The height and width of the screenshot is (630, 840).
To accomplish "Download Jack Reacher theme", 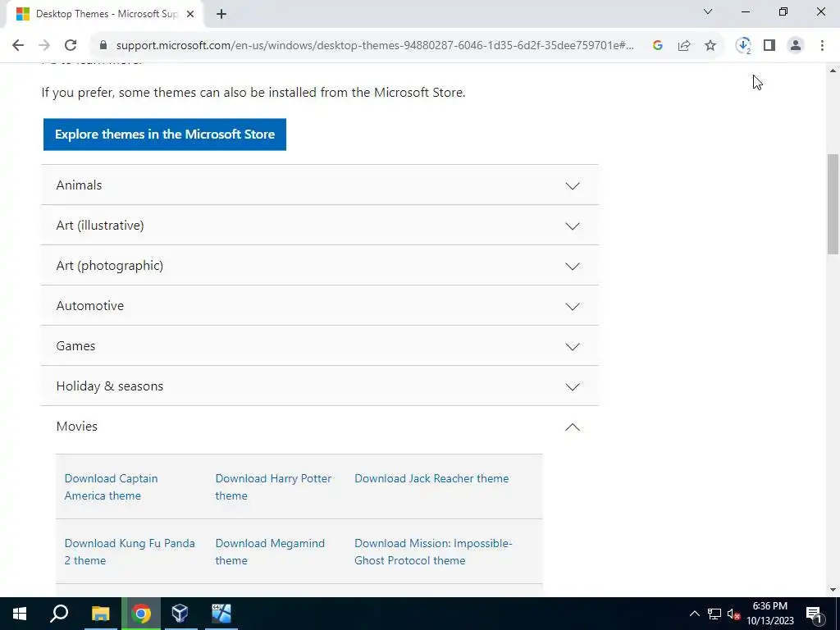I will [431, 478].
